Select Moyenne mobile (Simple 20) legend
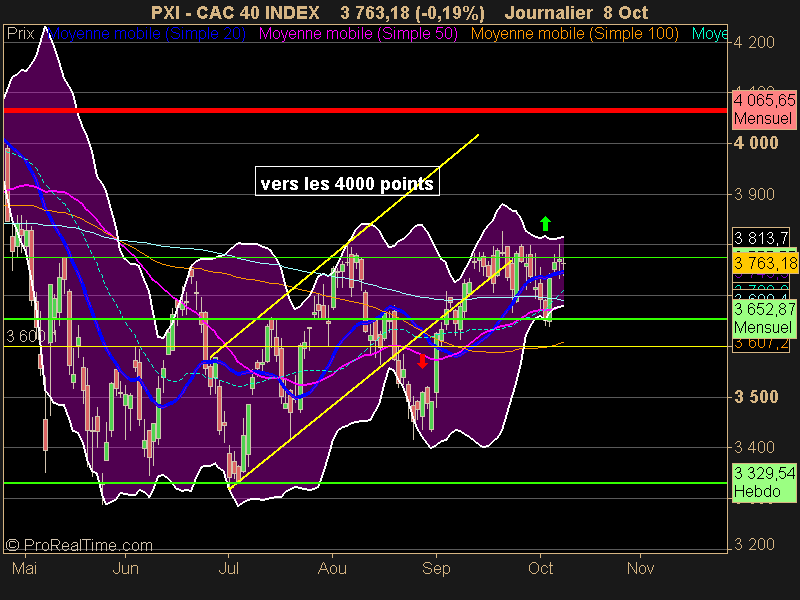800x600 pixels. coord(147,34)
